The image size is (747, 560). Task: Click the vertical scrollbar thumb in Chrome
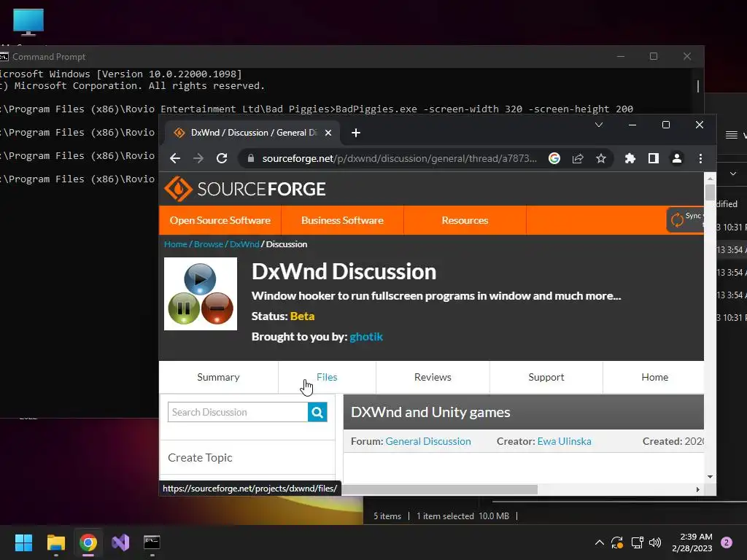[710, 192]
